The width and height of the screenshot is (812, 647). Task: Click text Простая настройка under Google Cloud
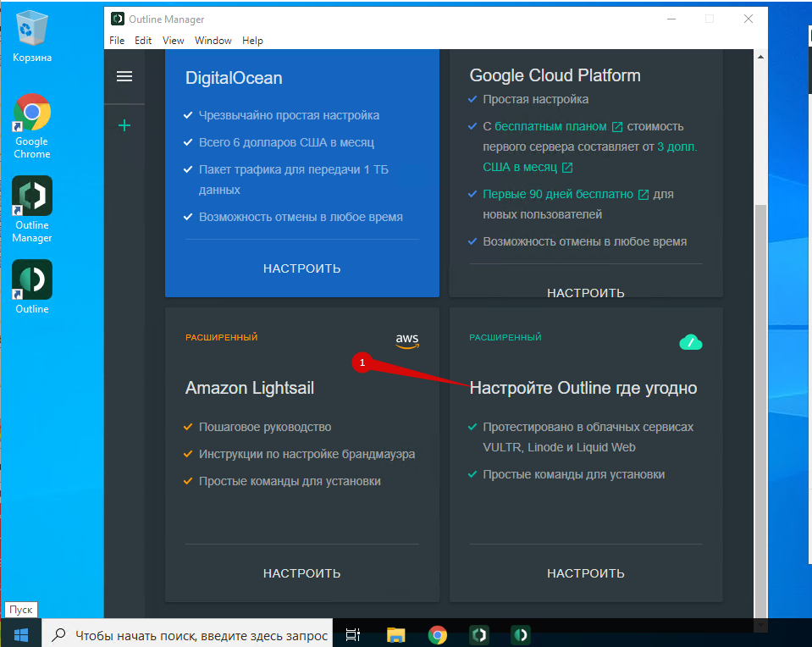(x=535, y=99)
